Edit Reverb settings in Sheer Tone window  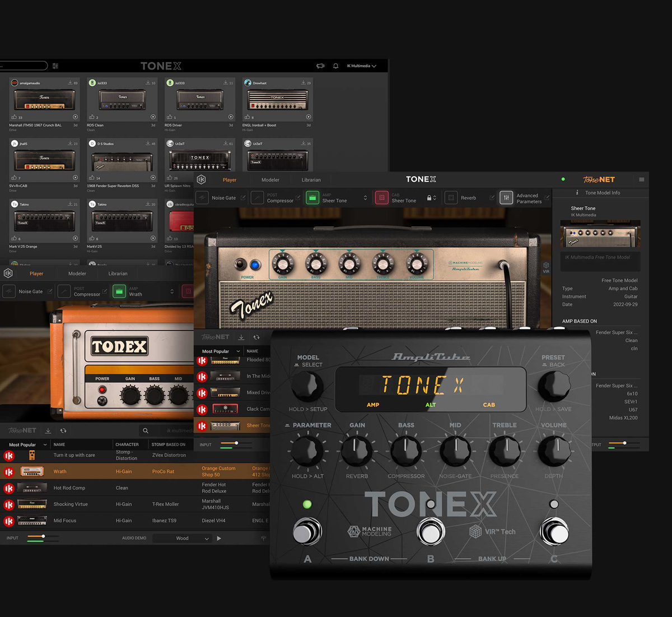tap(492, 198)
